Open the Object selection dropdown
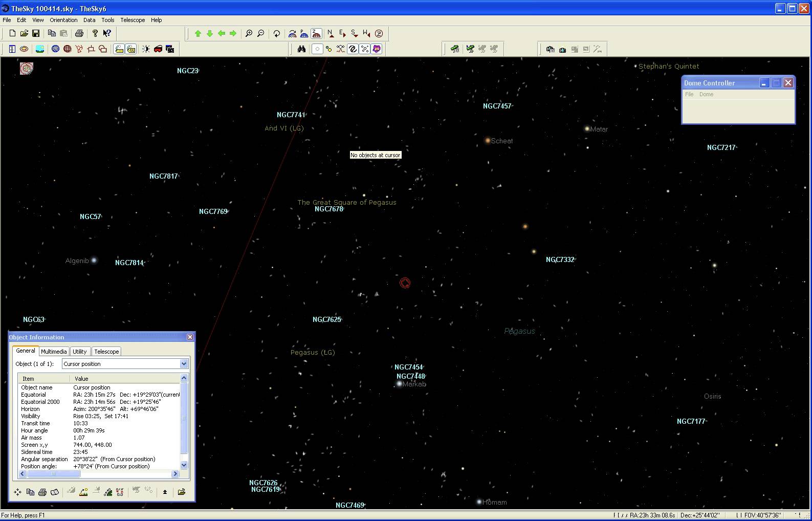 point(184,364)
